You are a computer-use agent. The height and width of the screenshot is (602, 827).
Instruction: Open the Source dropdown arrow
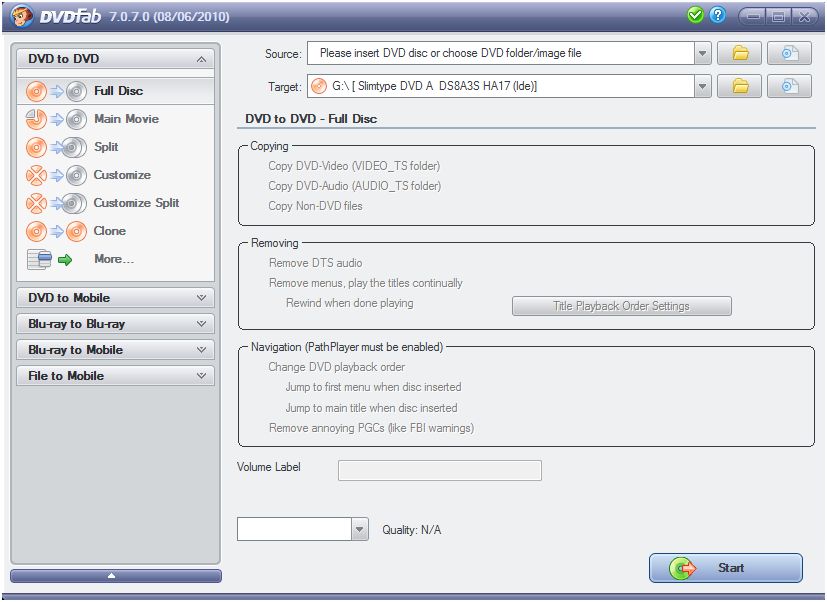702,53
